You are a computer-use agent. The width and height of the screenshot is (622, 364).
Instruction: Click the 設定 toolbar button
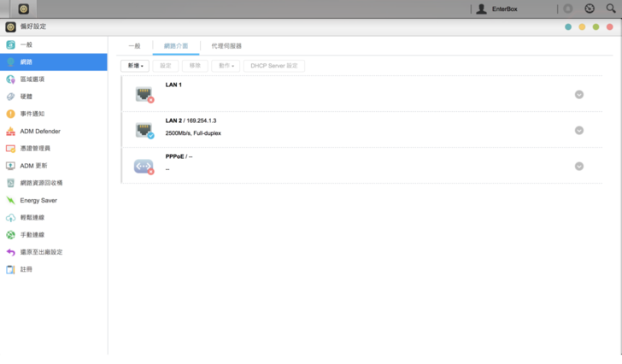click(x=166, y=66)
